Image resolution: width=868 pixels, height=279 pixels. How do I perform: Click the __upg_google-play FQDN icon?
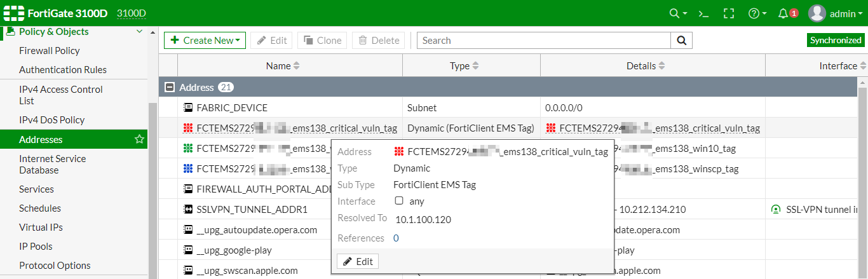click(x=187, y=250)
